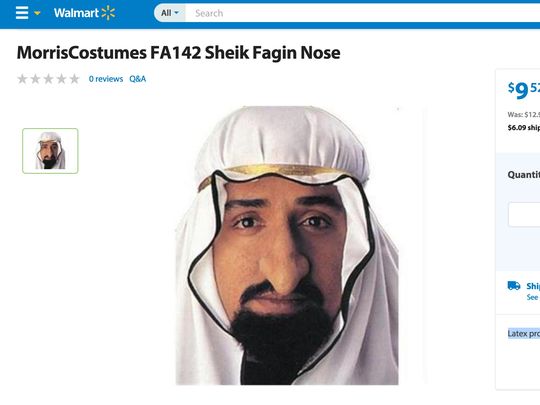
Task: Click the first rating star
Action: point(22,79)
